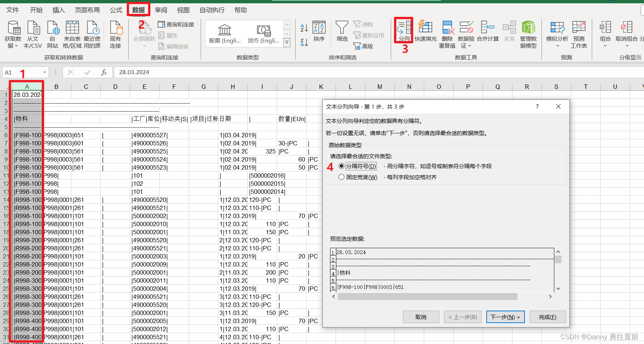
Task: Click Manage Data Model (管理数据模型) icon
Action: click(x=528, y=27)
